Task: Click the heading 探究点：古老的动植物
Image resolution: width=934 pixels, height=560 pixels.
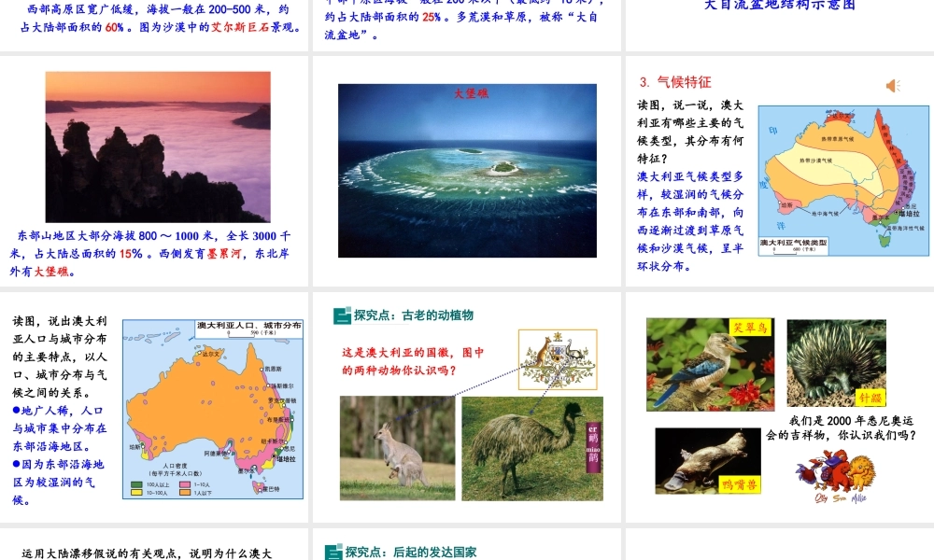Action: pos(414,315)
